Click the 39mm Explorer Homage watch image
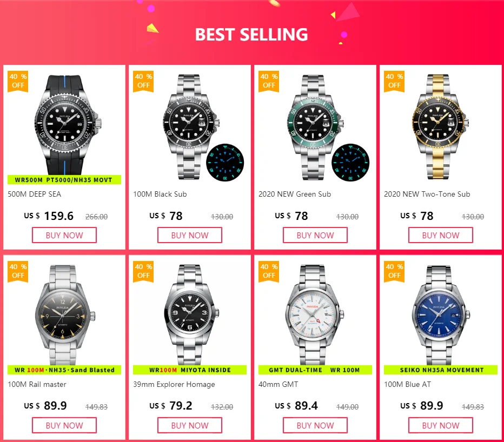Screen dimensions: 504x442 (x=190, y=315)
